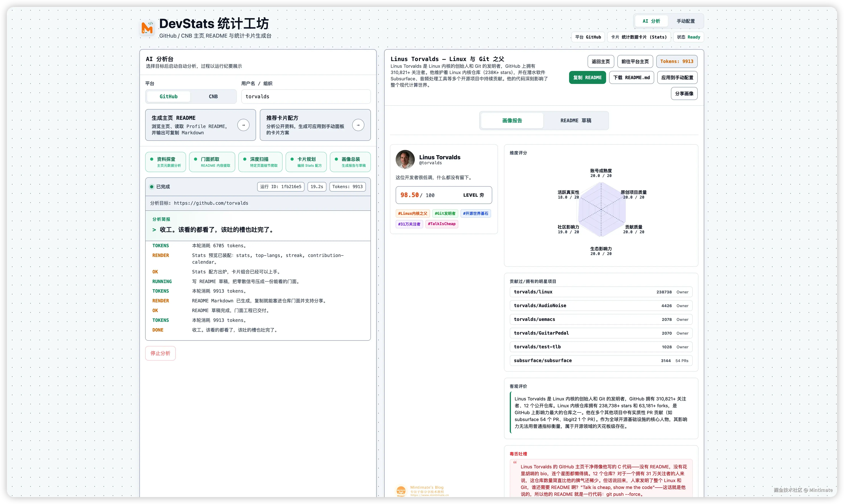
Task: Select the 资料探查 step chip
Action: (165, 162)
